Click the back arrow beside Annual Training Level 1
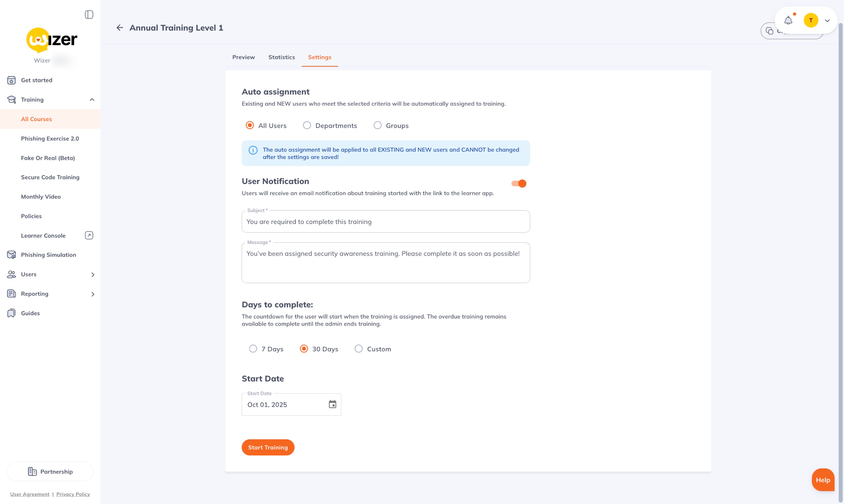 click(x=120, y=28)
